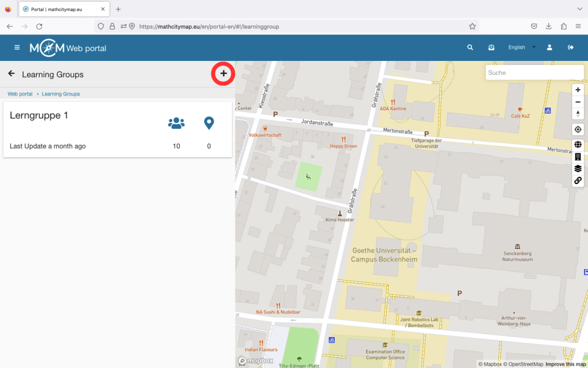The width and height of the screenshot is (588, 368).
Task: Toggle the building icon map control
Action: [578, 156]
